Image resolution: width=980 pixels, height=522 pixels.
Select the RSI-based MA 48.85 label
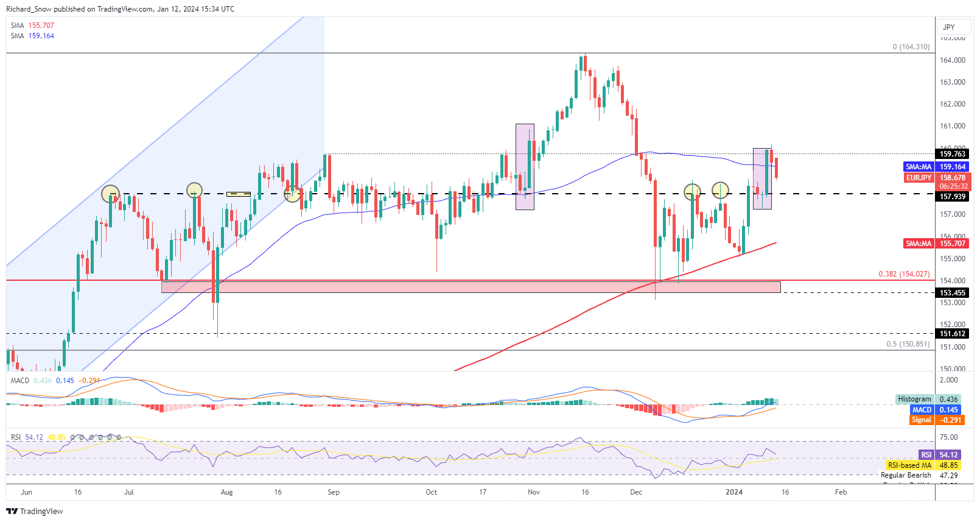(923, 465)
